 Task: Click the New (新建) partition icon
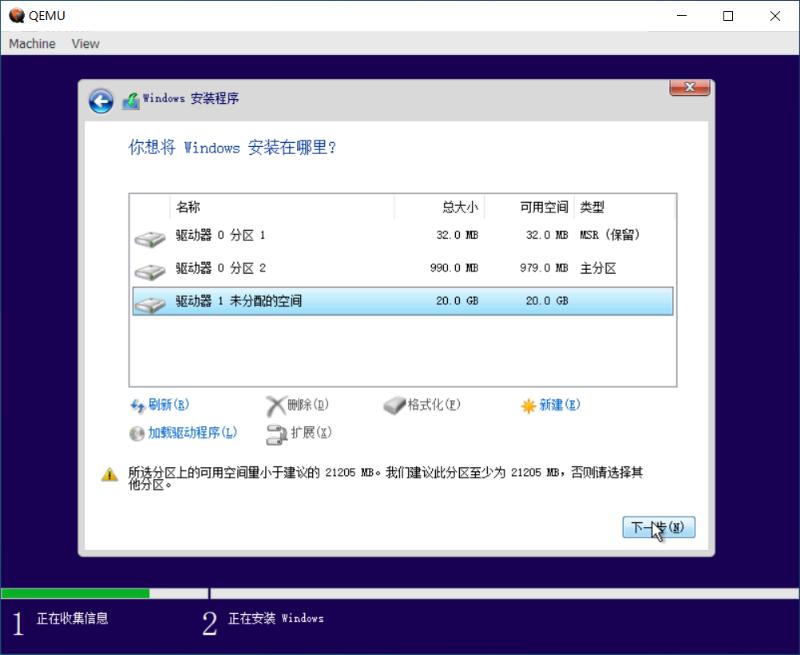click(528, 406)
